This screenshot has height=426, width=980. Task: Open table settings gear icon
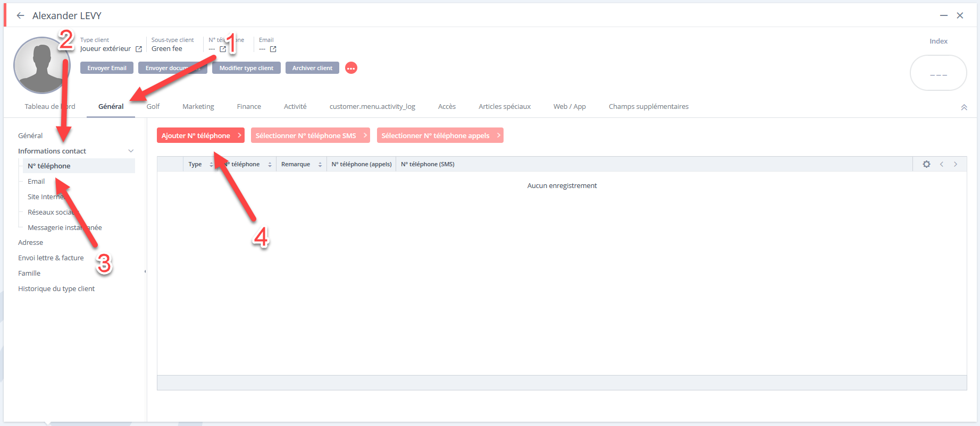pyautogui.click(x=926, y=164)
